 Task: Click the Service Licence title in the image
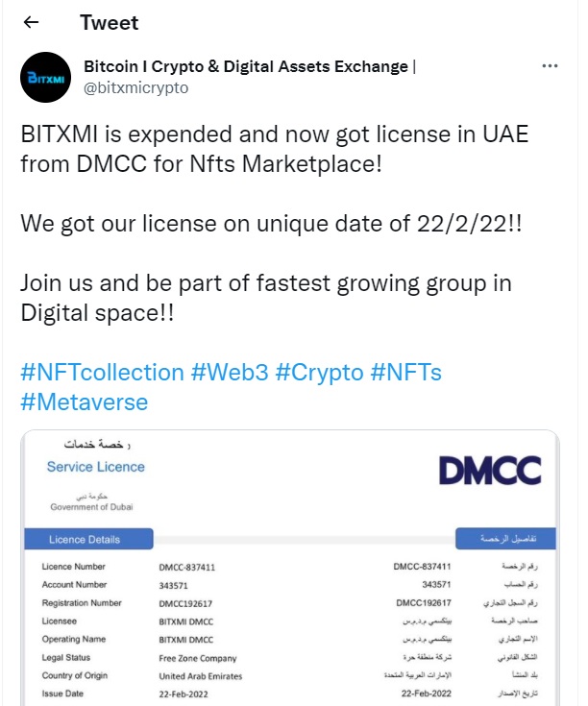pyautogui.click(x=96, y=467)
